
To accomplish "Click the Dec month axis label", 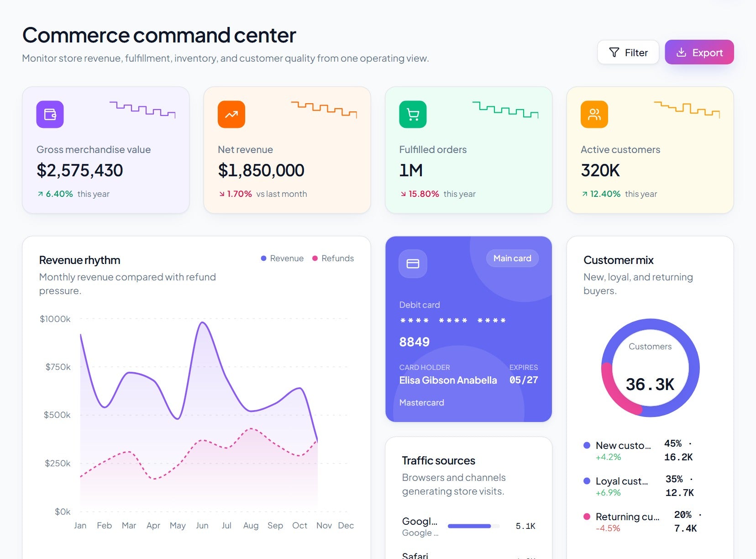I will (x=346, y=526).
